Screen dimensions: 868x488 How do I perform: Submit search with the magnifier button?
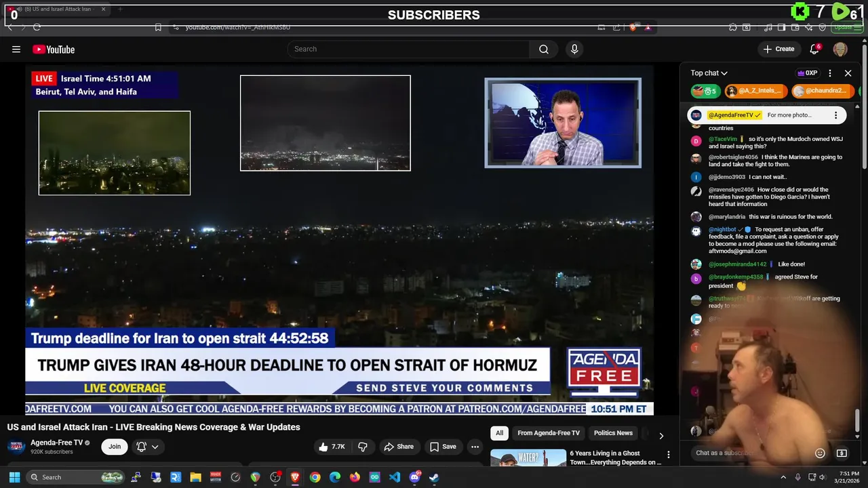(544, 49)
